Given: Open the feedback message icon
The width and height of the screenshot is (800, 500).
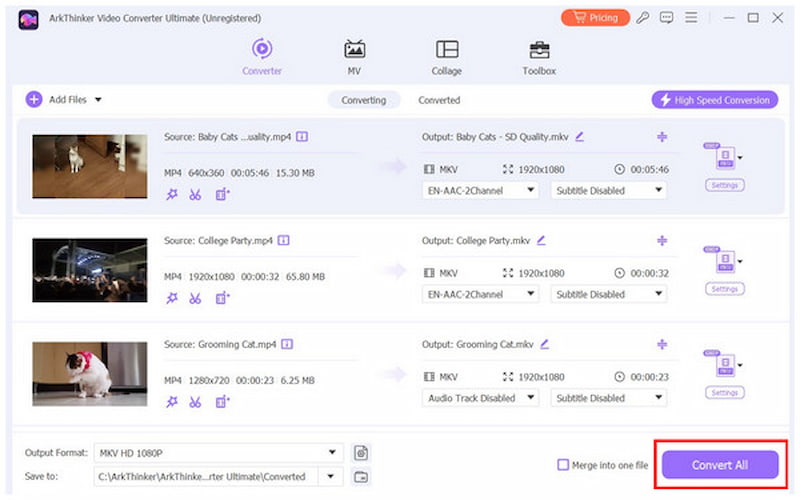Looking at the screenshot, I should tap(666, 18).
